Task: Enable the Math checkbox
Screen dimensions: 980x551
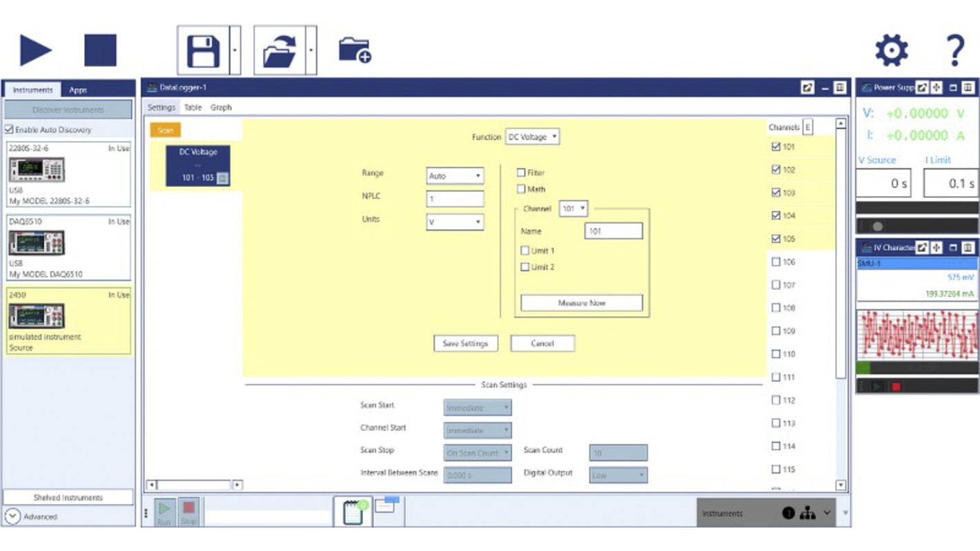Action: tap(521, 189)
